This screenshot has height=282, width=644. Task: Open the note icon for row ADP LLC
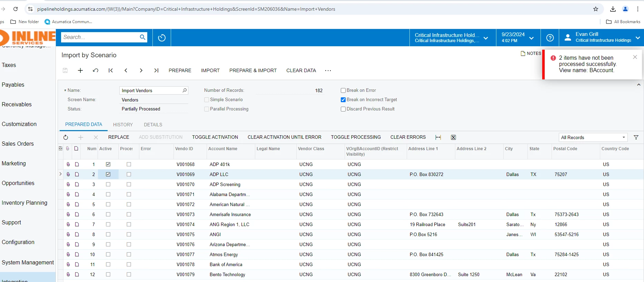[77, 174]
